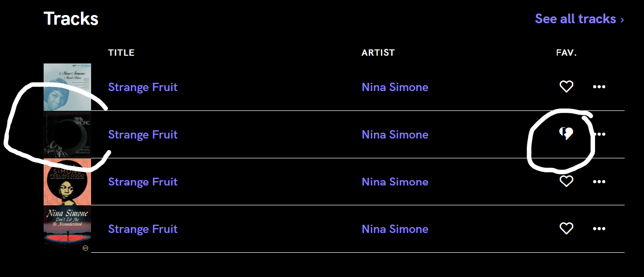Open Nina Simone artist on first row

click(x=394, y=87)
